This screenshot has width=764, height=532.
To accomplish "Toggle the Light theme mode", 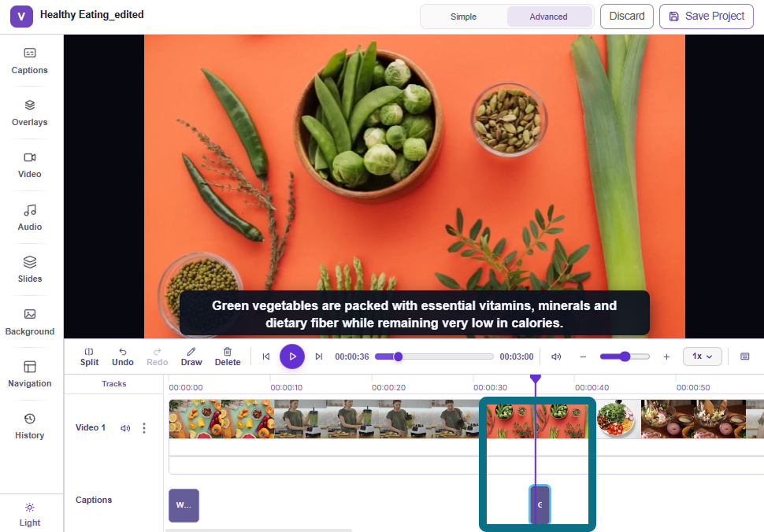I will [x=30, y=515].
